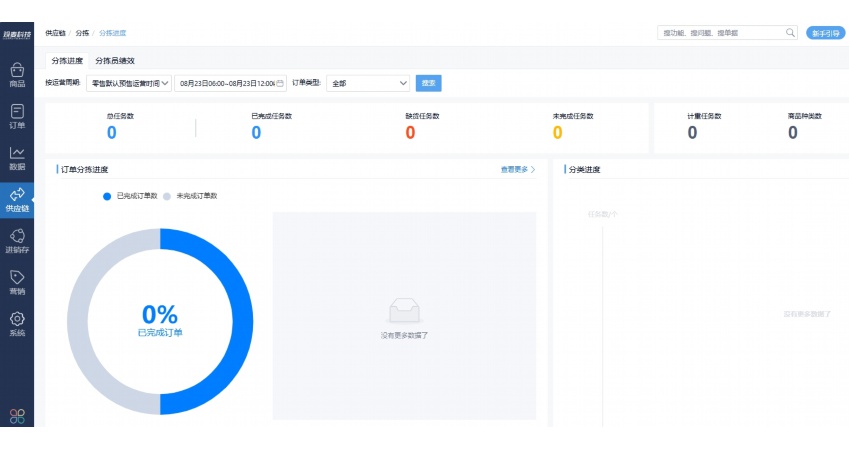
Task: Expand the 零售默认预售运营时间 dropdown
Action: tap(129, 83)
